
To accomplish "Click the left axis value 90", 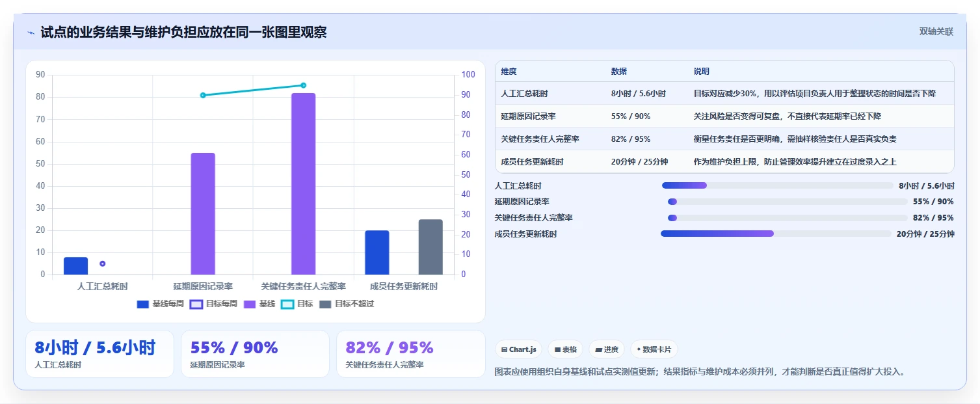I will tap(40, 75).
